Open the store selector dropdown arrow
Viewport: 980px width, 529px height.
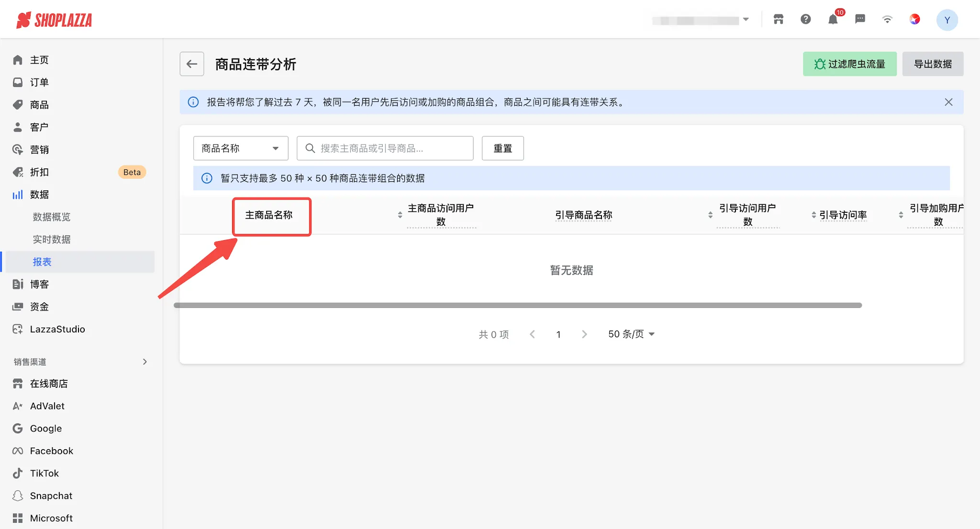(746, 20)
